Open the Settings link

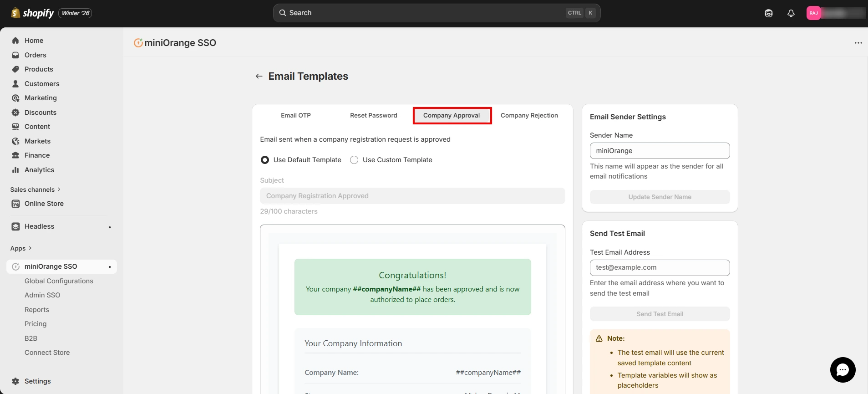[x=38, y=381]
